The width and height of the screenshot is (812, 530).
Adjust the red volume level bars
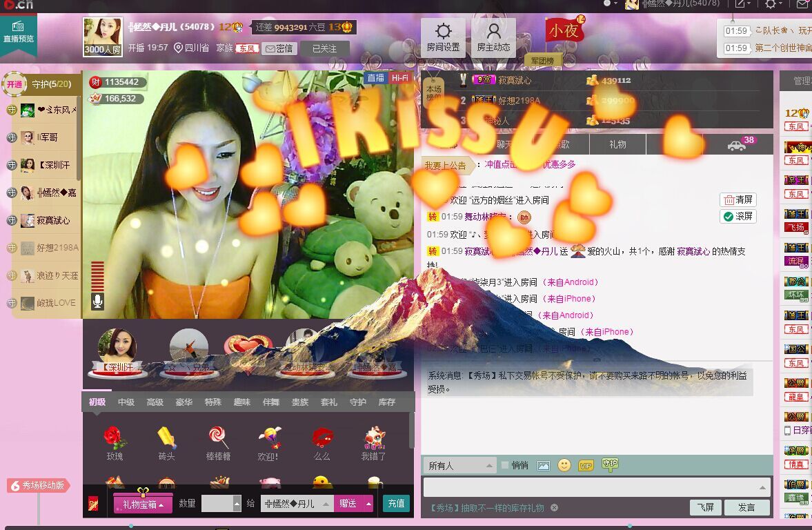[97, 277]
